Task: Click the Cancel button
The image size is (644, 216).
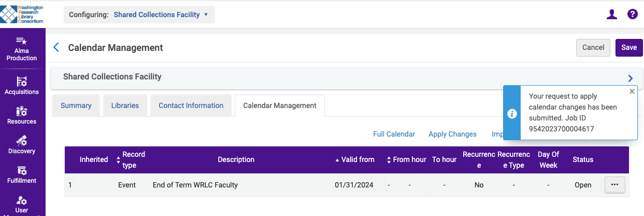Action: click(x=593, y=47)
